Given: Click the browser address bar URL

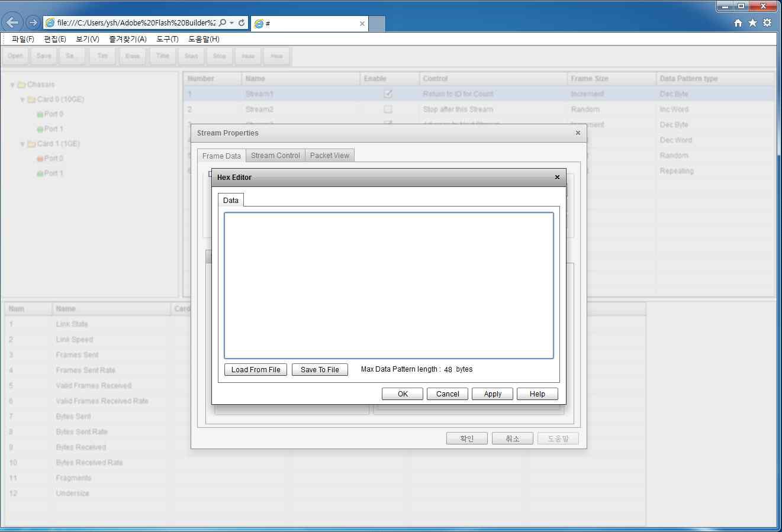Looking at the screenshot, I should [x=136, y=22].
